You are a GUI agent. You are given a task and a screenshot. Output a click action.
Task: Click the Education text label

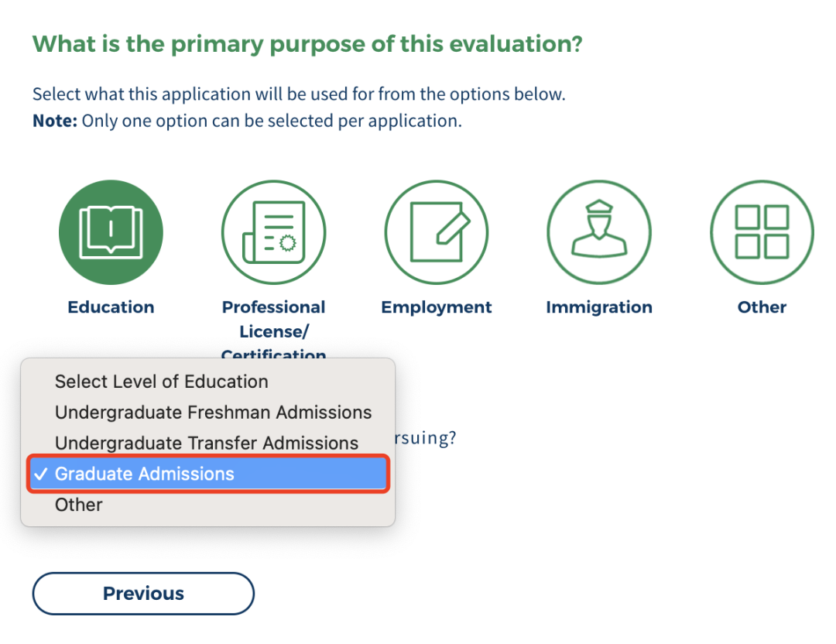pos(111,307)
